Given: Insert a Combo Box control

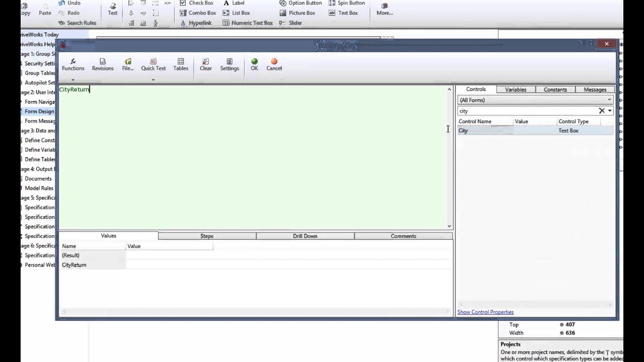Looking at the screenshot, I should point(198,13).
